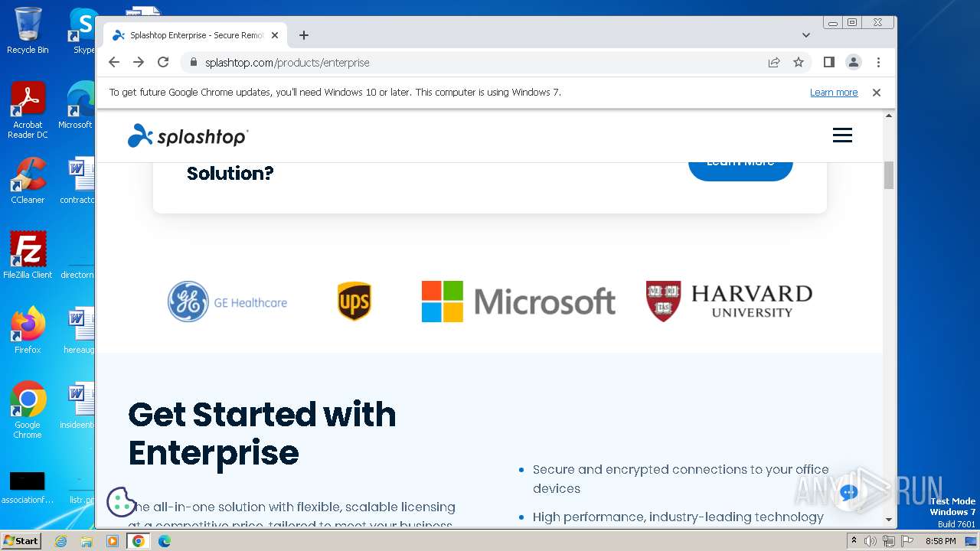Image resolution: width=980 pixels, height=551 pixels.
Task: Open volume control in system tray
Action: coord(871,541)
